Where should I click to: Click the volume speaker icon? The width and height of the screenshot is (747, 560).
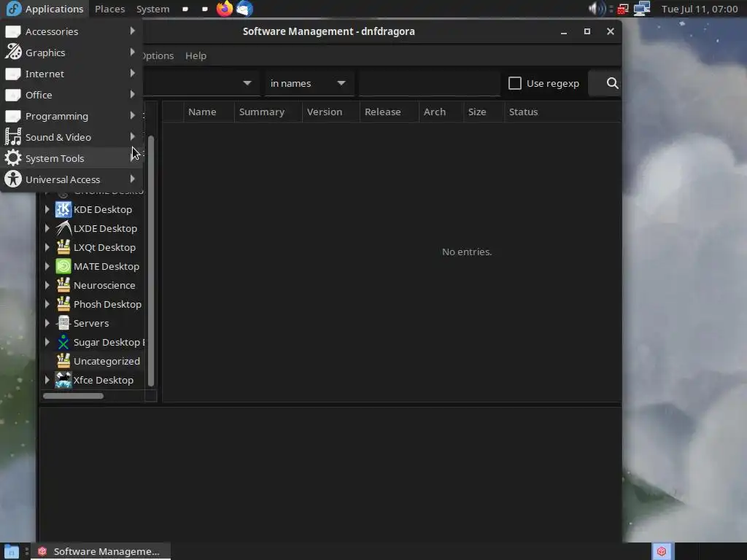[x=596, y=9]
